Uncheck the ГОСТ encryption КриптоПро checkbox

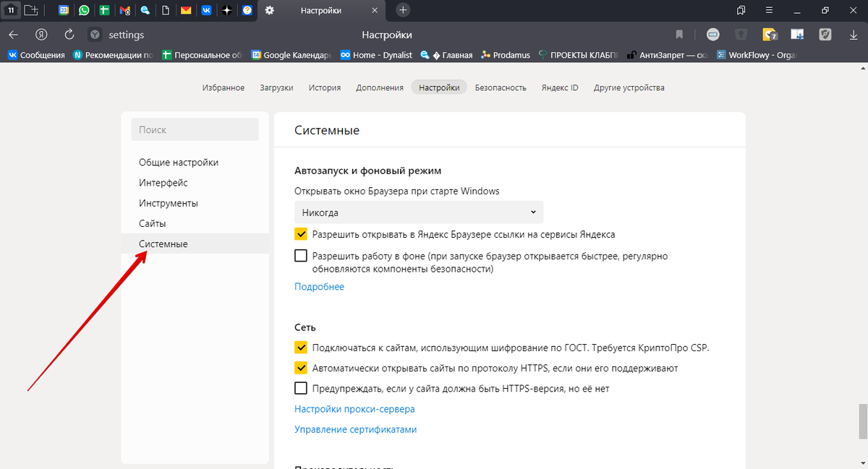[301, 348]
